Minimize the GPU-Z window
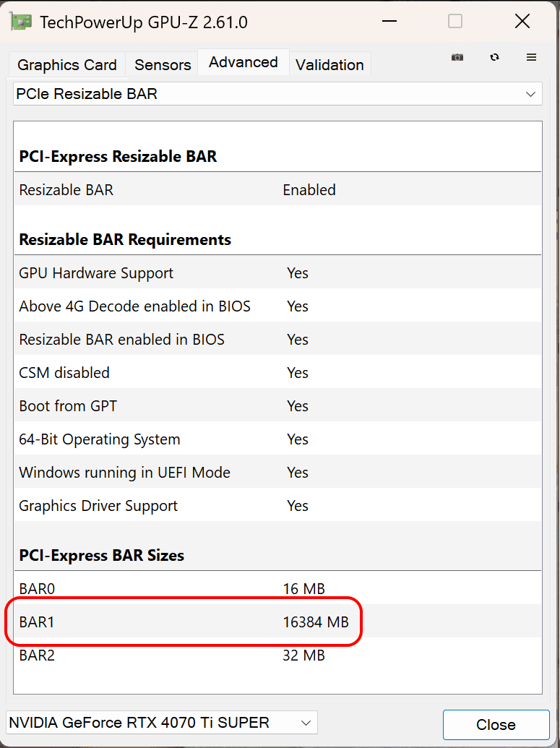This screenshot has width=560, height=748. pyautogui.click(x=389, y=22)
